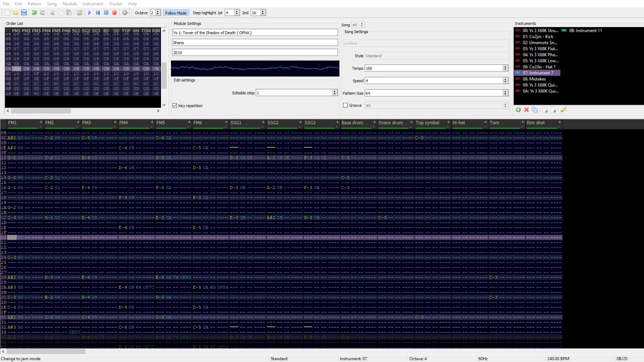Open a module file with the folder icon

[x=16, y=13]
